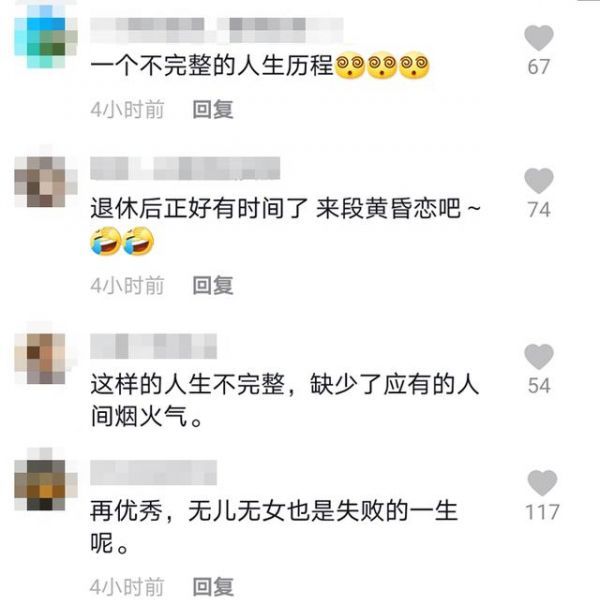This screenshot has width=600, height=605.
Task: Open the second commenter's avatar
Action: pos(46,176)
